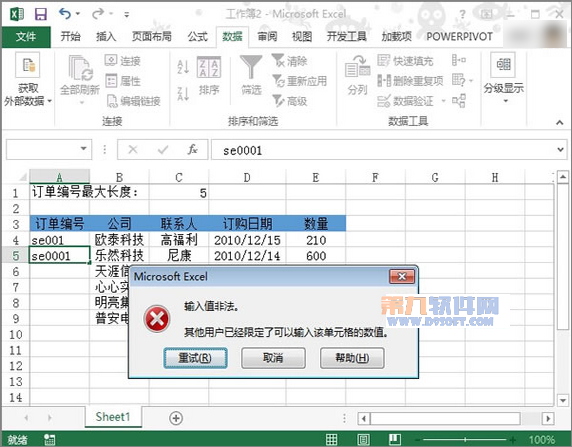Screen dimensions: 572x447
Task: Open the Name Box dropdown
Action: 84,149
